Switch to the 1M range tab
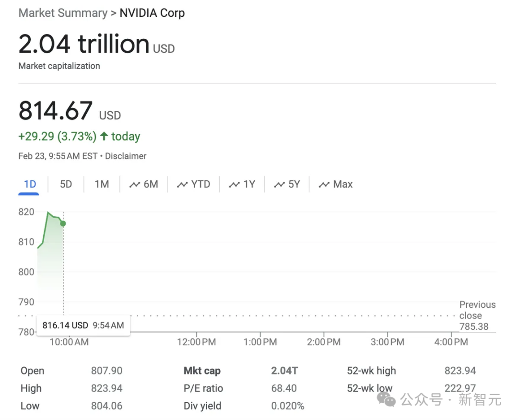Image resolution: width=518 pixels, height=420 pixels. coord(102,184)
